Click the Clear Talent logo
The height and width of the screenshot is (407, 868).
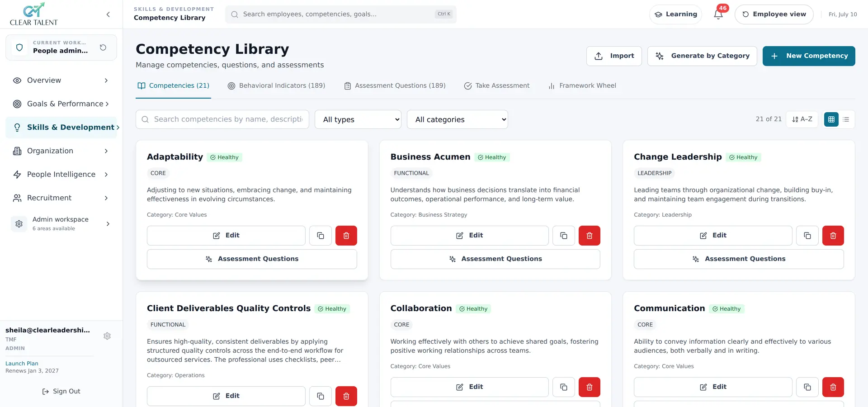pyautogui.click(x=34, y=14)
